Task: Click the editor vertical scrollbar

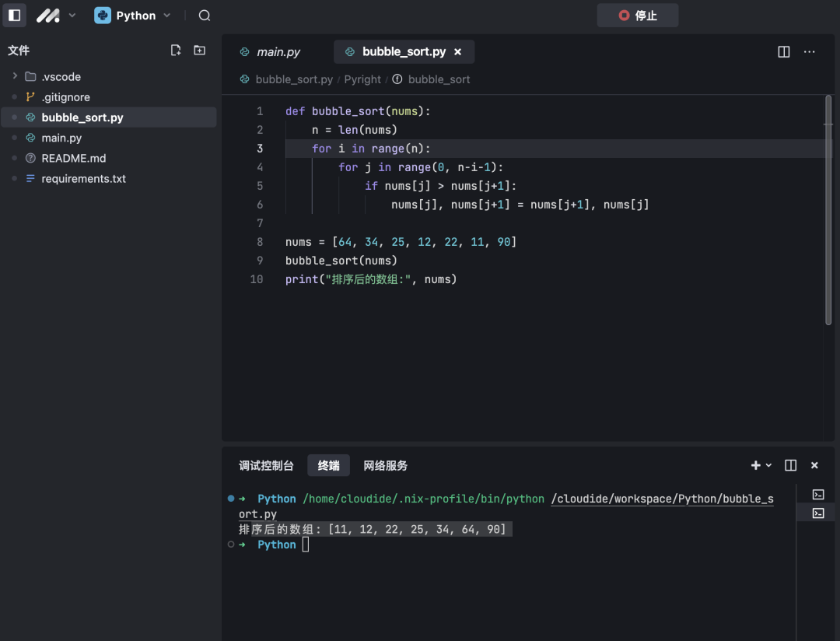Action: click(828, 209)
